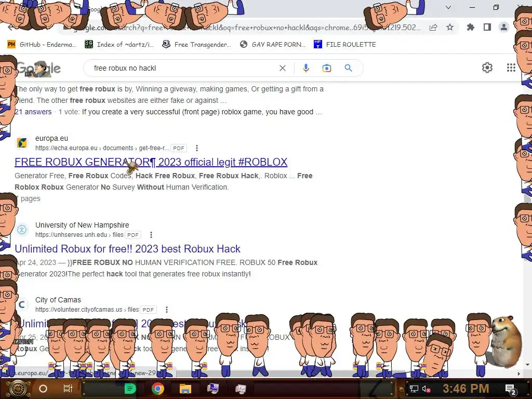Open the green app icon on taskbar
The image size is (532, 399).
click(x=130, y=389)
